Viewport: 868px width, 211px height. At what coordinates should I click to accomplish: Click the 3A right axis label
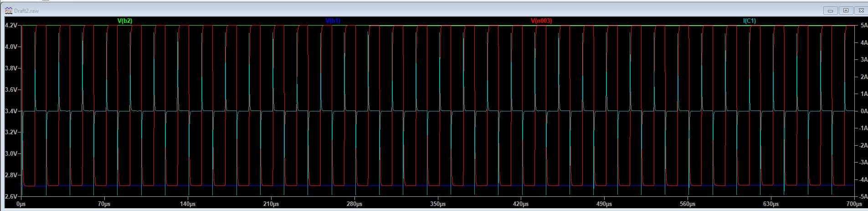pyautogui.click(x=863, y=60)
